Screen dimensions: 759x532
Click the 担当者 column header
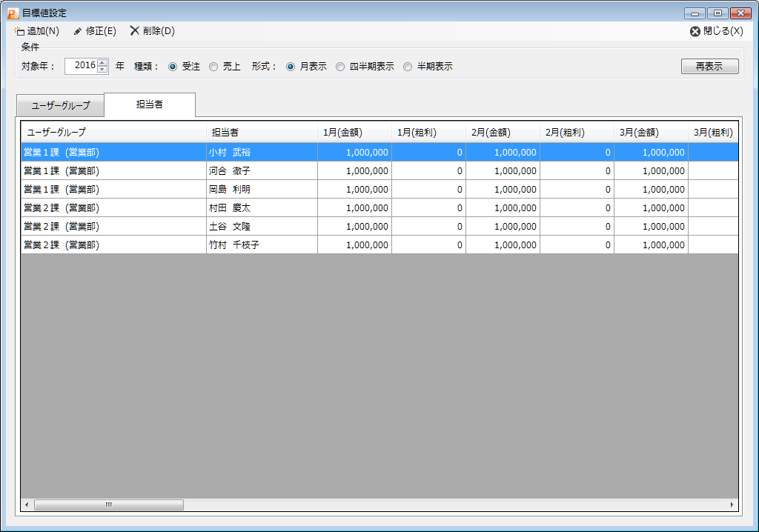262,132
